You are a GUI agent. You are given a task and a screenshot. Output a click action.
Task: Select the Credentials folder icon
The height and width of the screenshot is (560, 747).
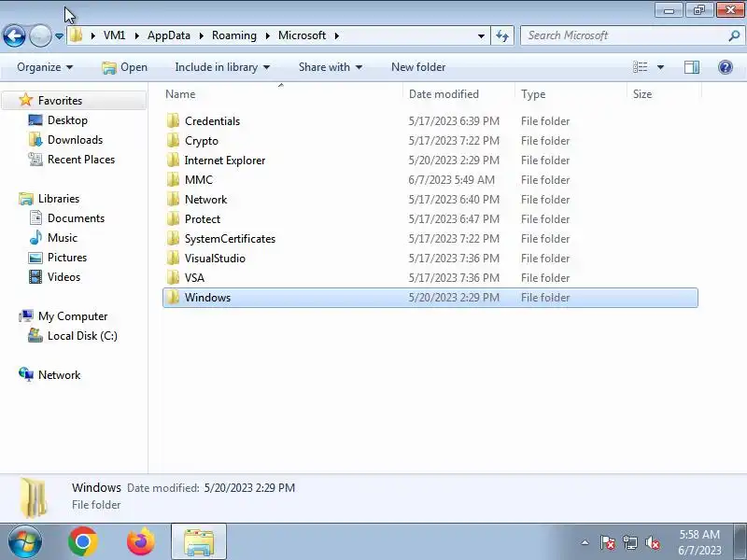coord(174,120)
